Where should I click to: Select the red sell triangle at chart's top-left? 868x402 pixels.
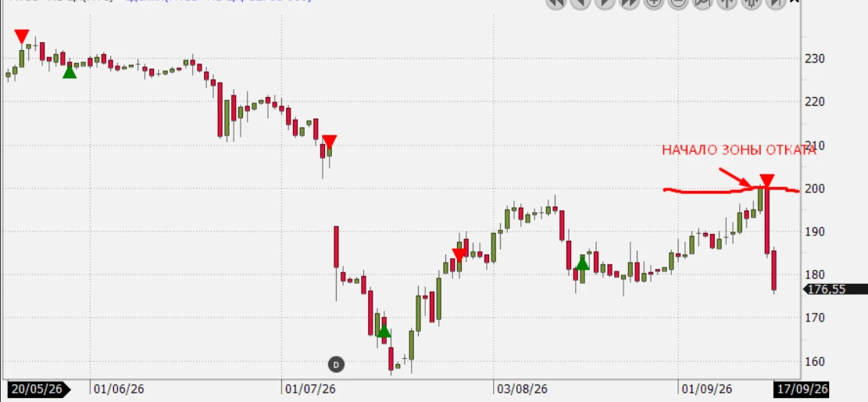(x=22, y=37)
